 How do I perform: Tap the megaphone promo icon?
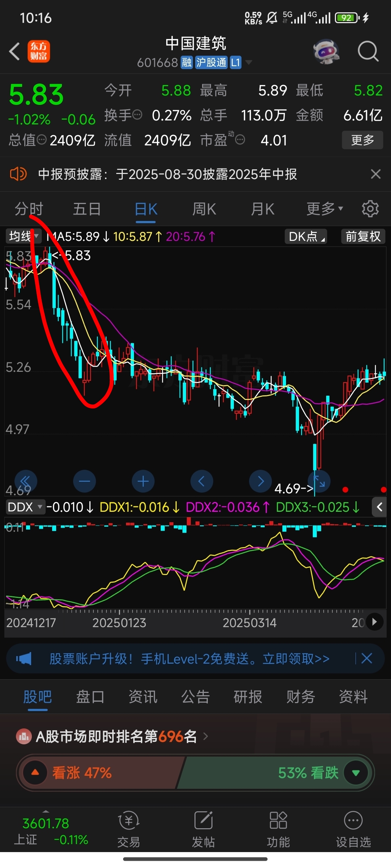point(24,659)
